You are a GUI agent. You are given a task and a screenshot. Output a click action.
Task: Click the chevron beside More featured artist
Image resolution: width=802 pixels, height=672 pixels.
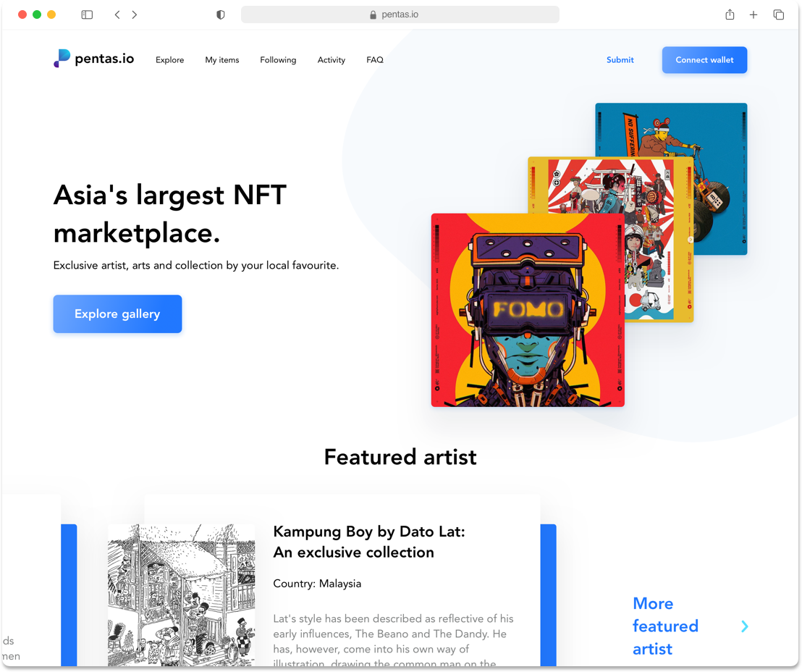[745, 626]
